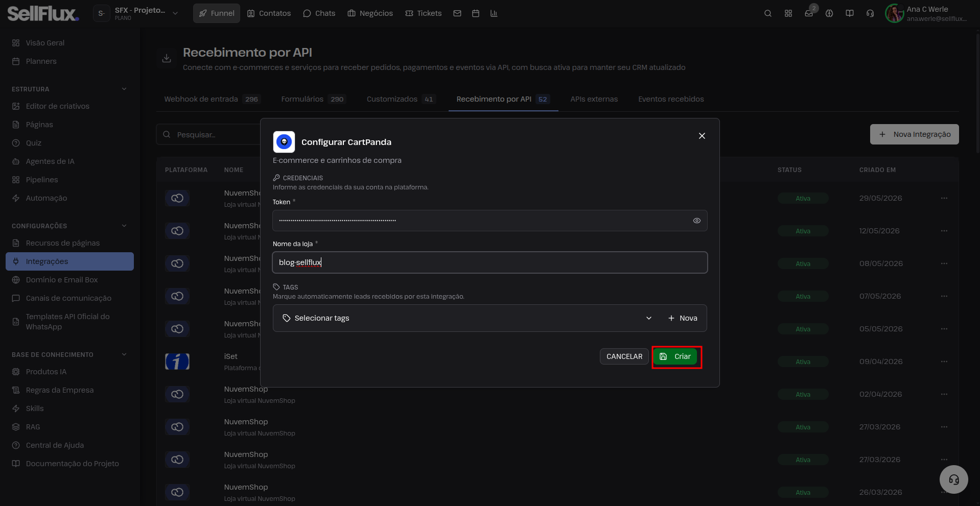Click the SellFlux logo
Image resolution: width=980 pixels, height=506 pixels.
click(x=43, y=13)
